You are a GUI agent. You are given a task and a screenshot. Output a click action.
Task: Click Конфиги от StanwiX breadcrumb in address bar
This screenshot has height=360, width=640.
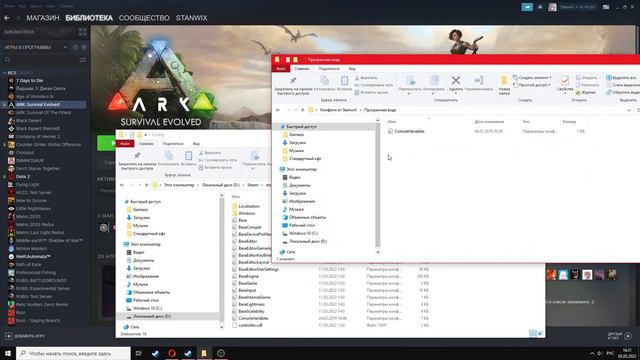pos(338,110)
